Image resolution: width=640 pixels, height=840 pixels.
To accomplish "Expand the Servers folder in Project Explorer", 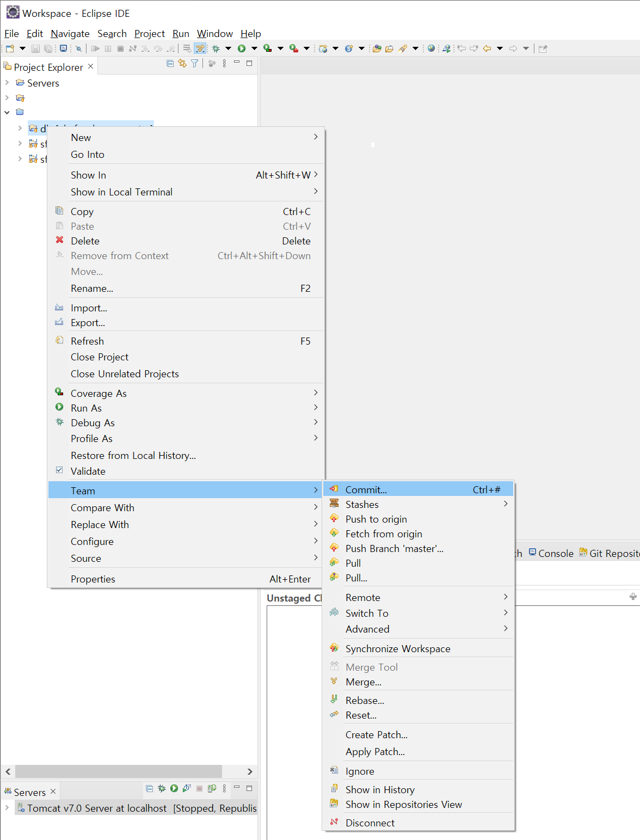I will [x=7, y=83].
